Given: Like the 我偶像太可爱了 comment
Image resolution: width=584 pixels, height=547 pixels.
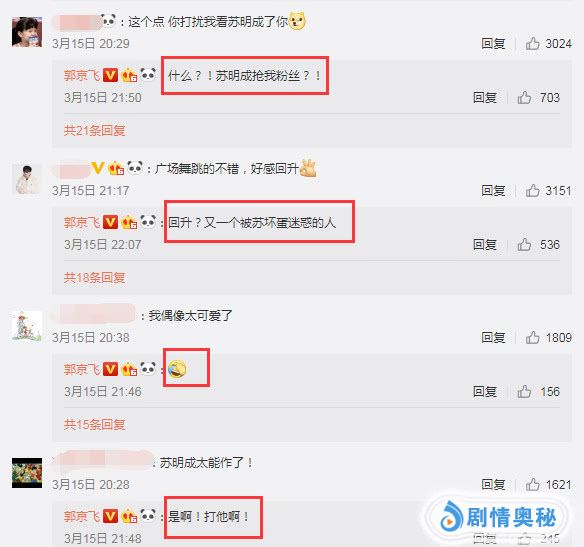Looking at the screenshot, I should 533,338.
